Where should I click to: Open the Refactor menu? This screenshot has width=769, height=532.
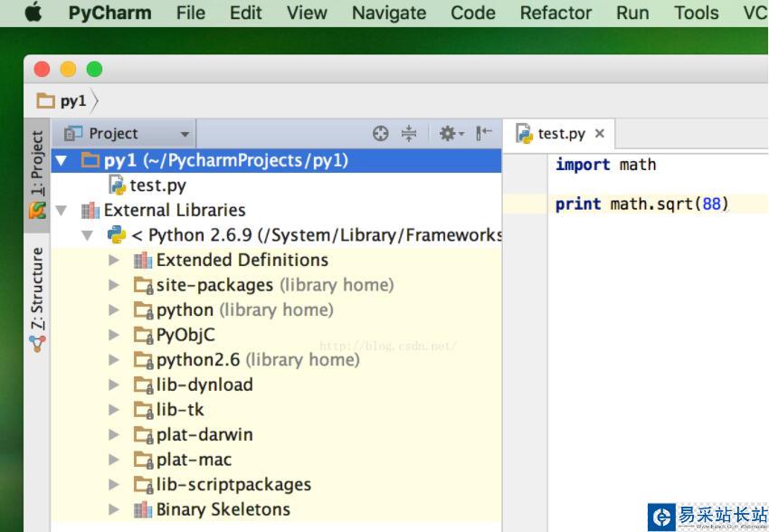(555, 13)
